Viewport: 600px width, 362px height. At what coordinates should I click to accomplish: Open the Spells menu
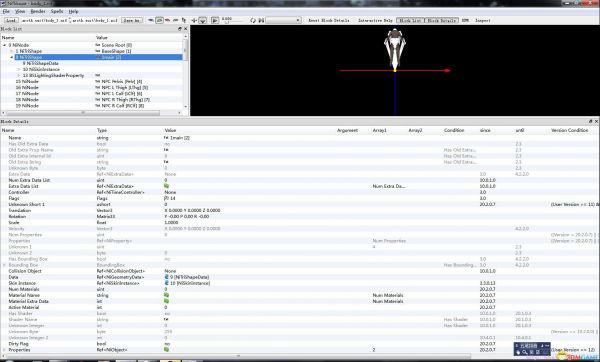[x=57, y=11]
